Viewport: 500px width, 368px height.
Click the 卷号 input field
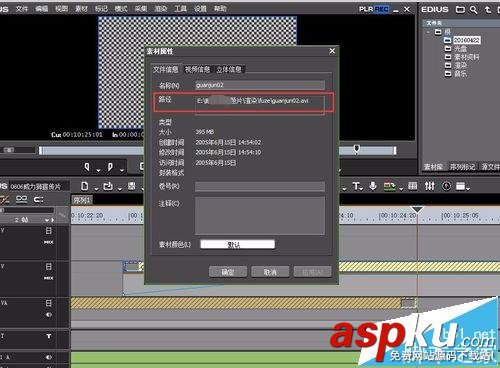pos(260,186)
